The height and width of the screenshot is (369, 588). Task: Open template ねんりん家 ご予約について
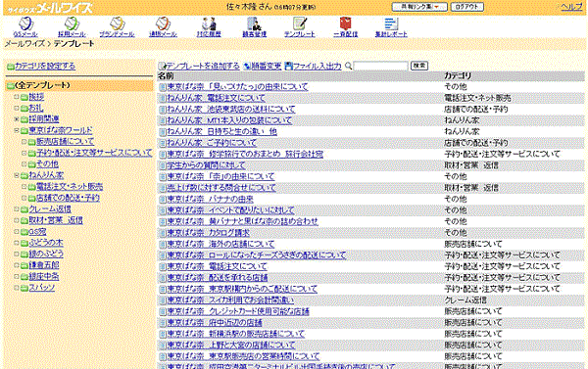click(x=212, y=143)
